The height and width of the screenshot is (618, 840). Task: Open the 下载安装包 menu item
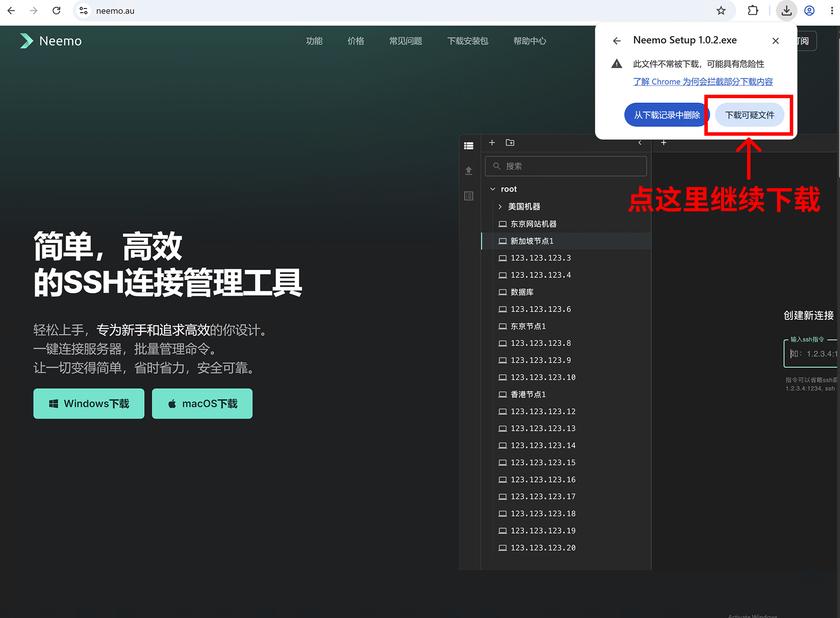click(468, 41)
